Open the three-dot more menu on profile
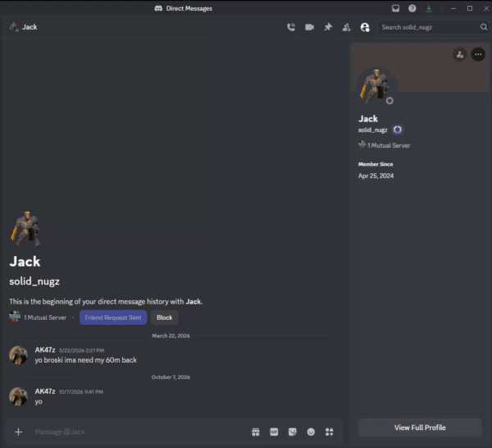 478,55
